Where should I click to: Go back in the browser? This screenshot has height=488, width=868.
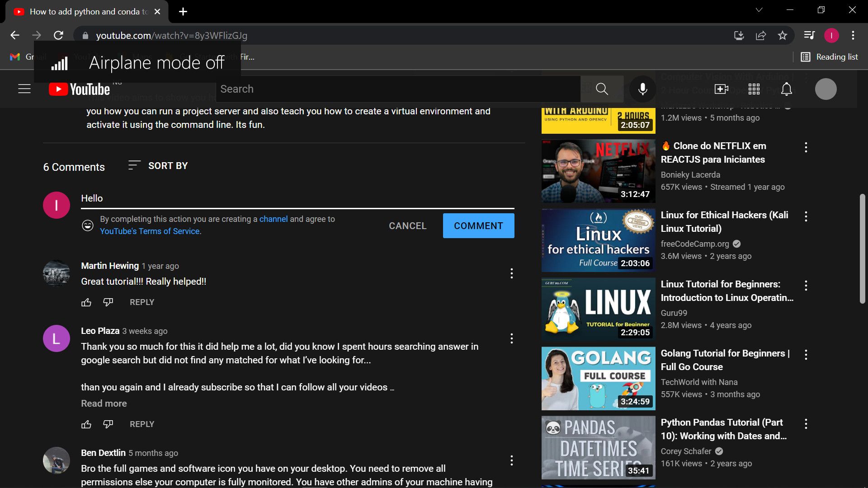click(x=15, y=35)
